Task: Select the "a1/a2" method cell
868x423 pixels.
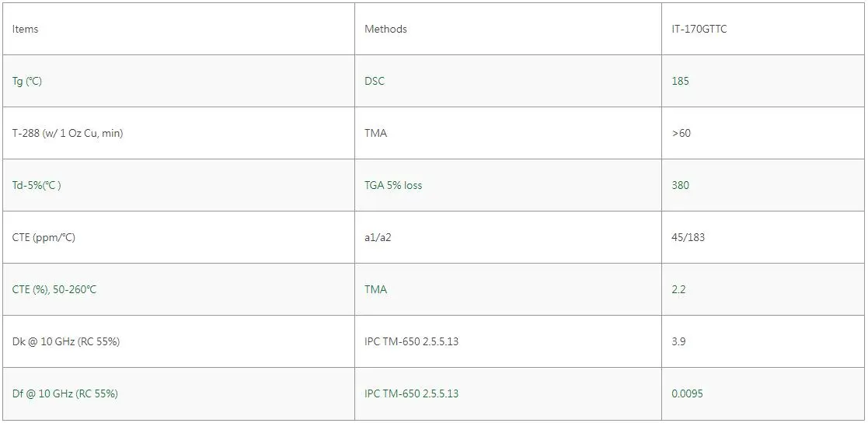Action: pyautogui.click(x=378, y=237)
